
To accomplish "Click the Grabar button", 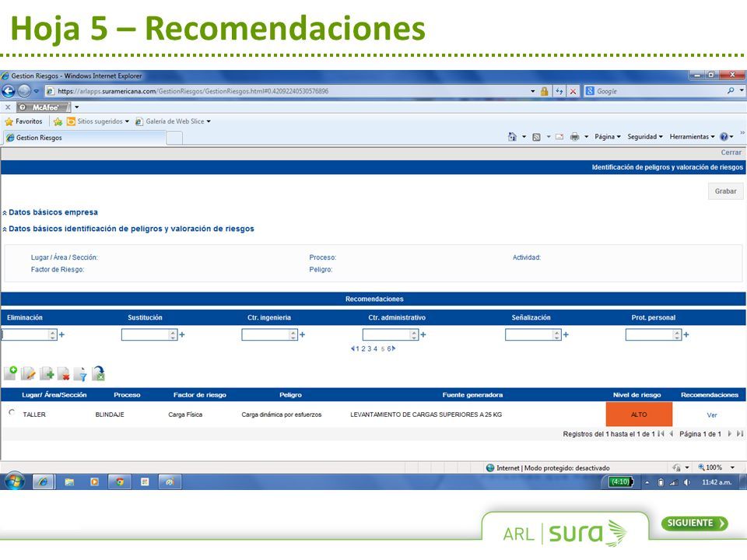I will (x=725, y=191).
